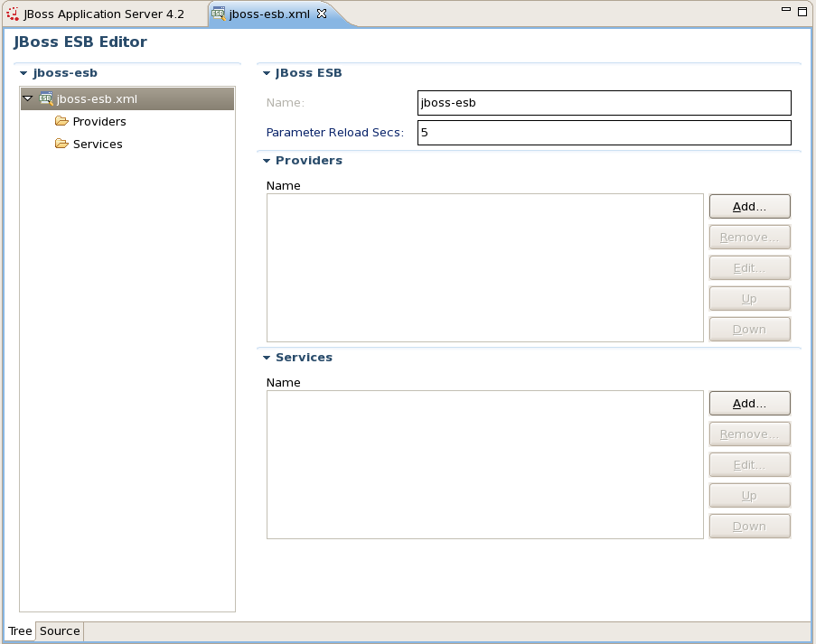Collapse the JBoss ESB section
The width and height of the screenshot is (816, 644).
[266, 72]
